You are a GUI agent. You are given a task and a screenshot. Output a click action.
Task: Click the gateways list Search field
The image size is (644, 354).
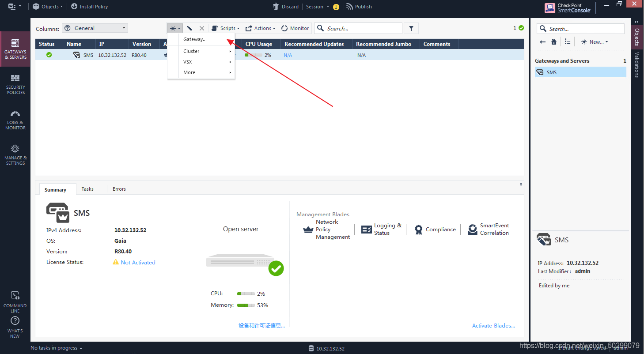[358, 28]
